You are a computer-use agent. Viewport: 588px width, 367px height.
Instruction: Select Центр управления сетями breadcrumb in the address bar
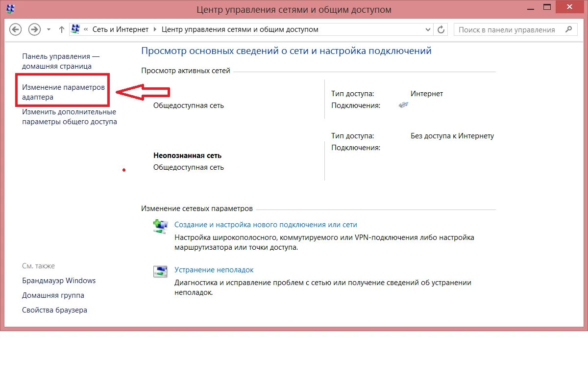pos(240,29)
